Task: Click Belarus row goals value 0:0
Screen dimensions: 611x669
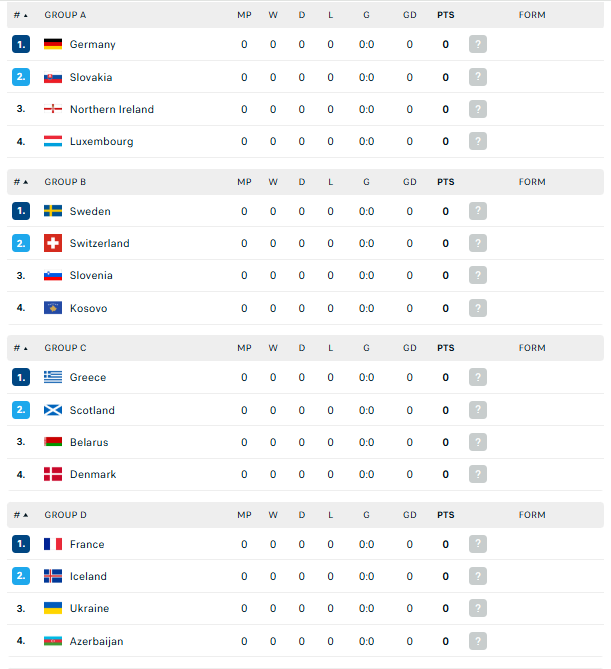Action: click(x=367, y=442)
